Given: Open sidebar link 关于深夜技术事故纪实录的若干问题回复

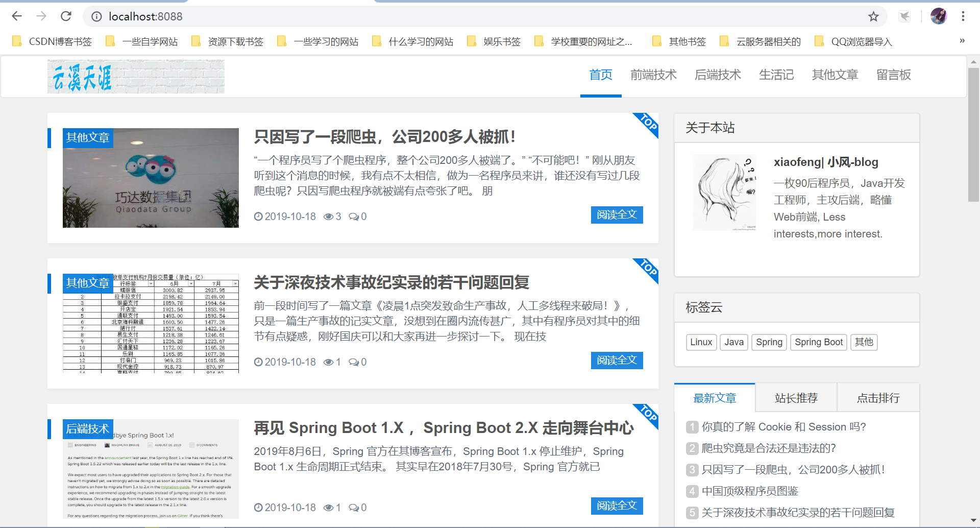Looking at the screenshot, I should coord(798,513).
